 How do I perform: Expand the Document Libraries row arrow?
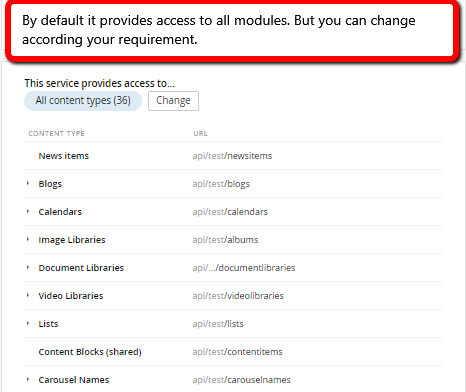(x=28, y=267)
